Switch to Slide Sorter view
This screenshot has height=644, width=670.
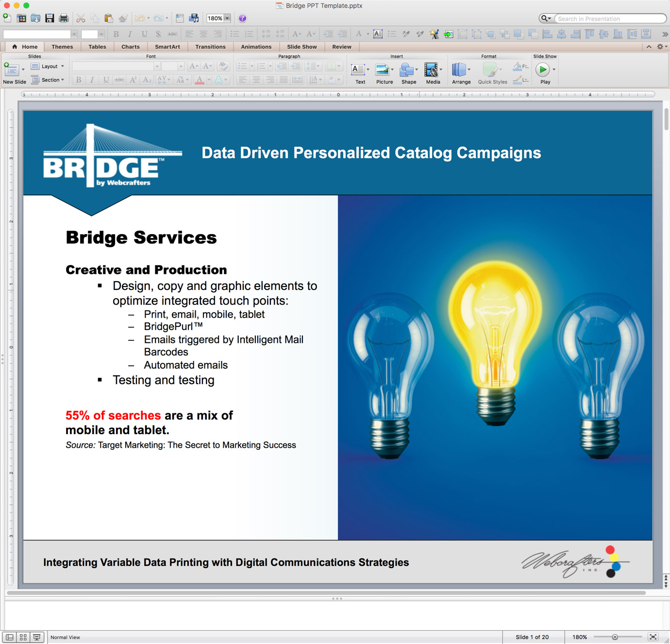tap(23, 637)
